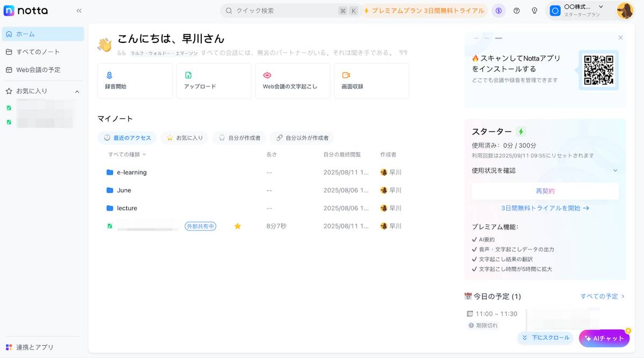Click the lightbulb tips icon
This screenshot has height=358, width=644.
[x=535, y=11]
